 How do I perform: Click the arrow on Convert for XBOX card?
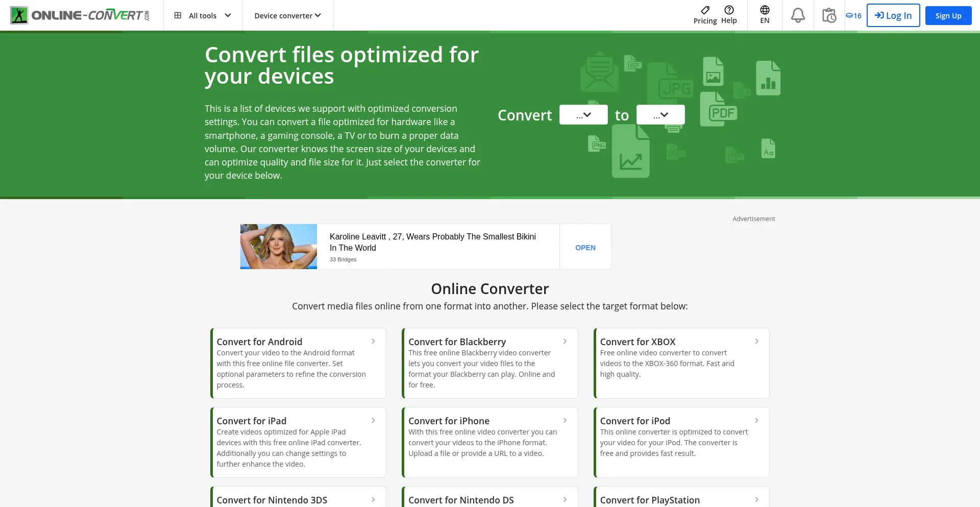coord(756,341)
